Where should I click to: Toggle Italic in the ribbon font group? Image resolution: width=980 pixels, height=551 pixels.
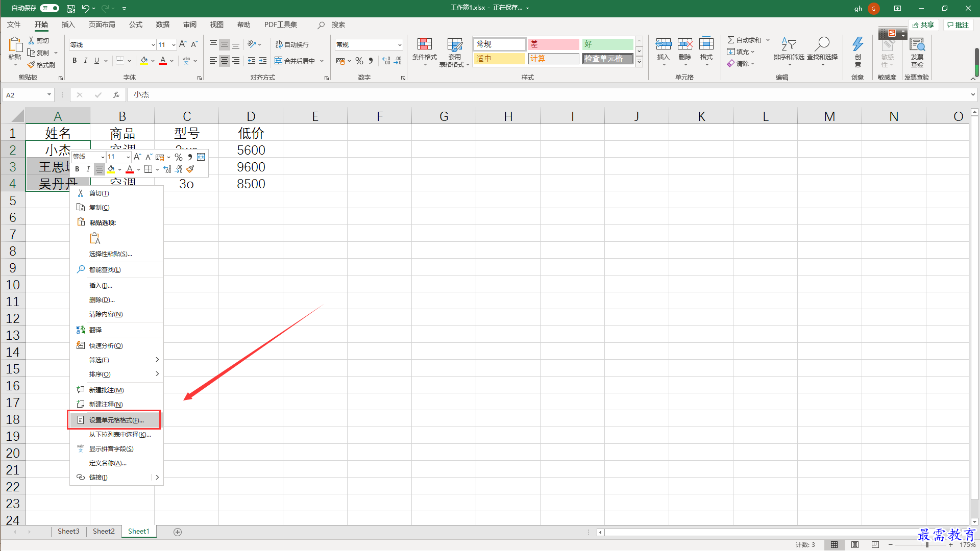(85, 61)
